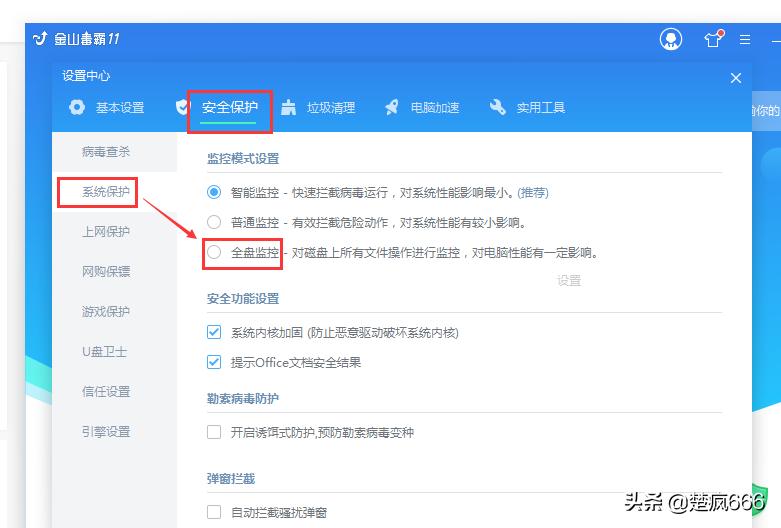Open the main hamburger menu icon
This screenshot has width=781, height=528.
745,39
